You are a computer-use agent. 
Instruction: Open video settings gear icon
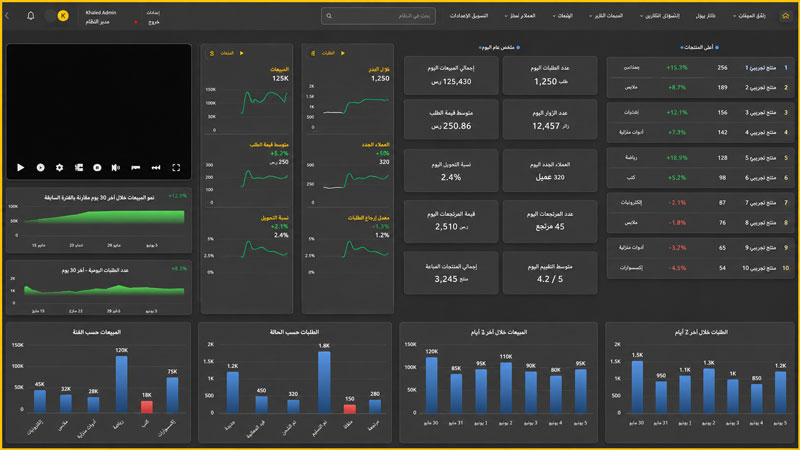point(60,167)
